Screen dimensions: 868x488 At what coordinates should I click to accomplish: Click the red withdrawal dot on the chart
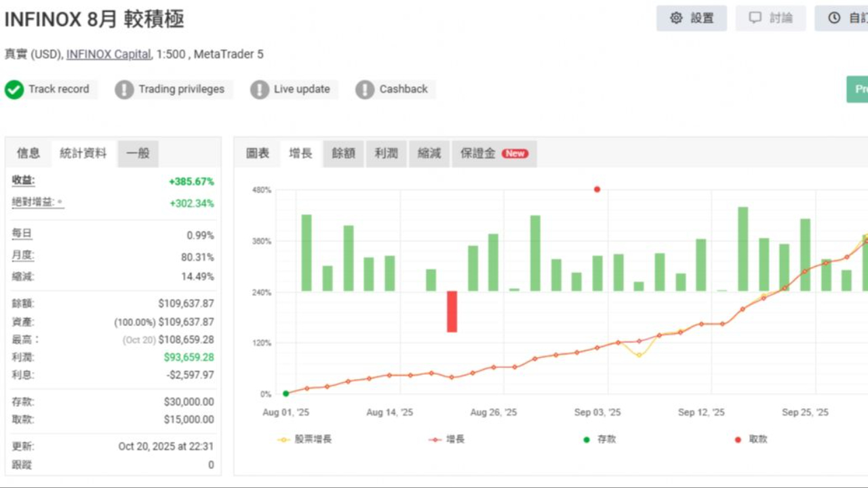coord(597,190)
